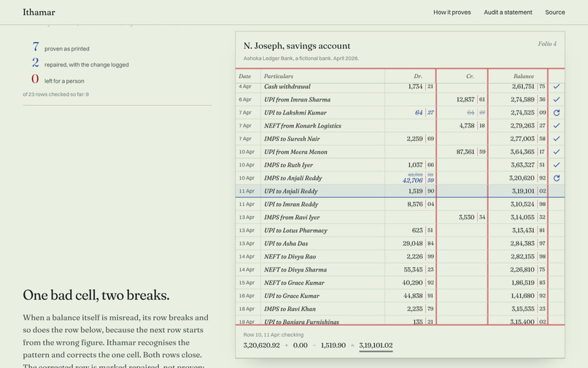The width and height of the screenshot is (588, 368).
Task: Click the Folio 4 label
Action: (547, 44)
